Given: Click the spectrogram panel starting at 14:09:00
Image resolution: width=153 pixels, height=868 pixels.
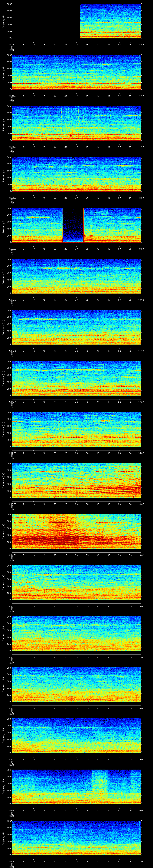Looking at the screenshot, I should (x=77, y=276).
